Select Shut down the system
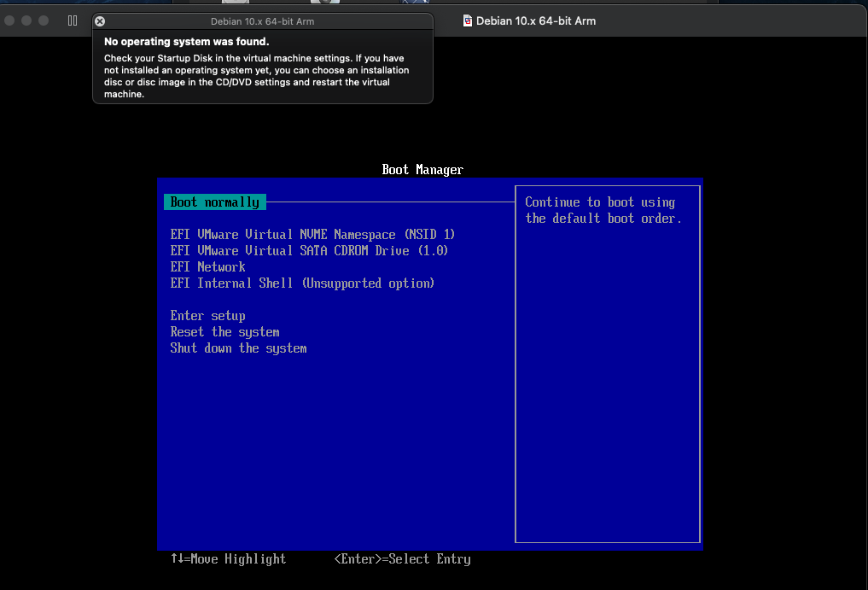The height and width of the screenshot is (590, 868). [238, 348]
